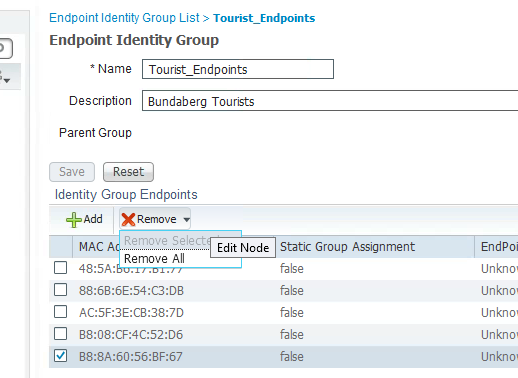Open the left sidebar dropdown arrow
518x378 pixels.
7,81
